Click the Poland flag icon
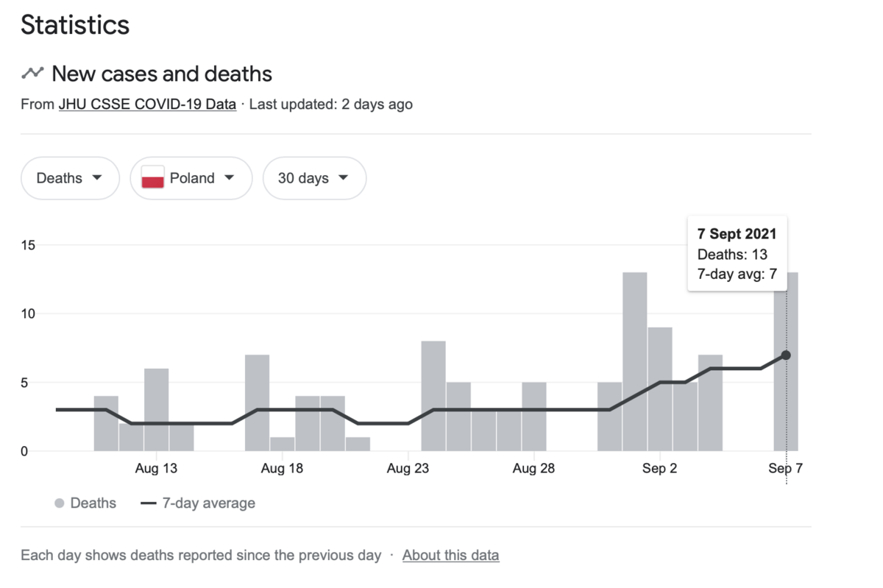The image size is (883, 588). click(x=152, y=178)
